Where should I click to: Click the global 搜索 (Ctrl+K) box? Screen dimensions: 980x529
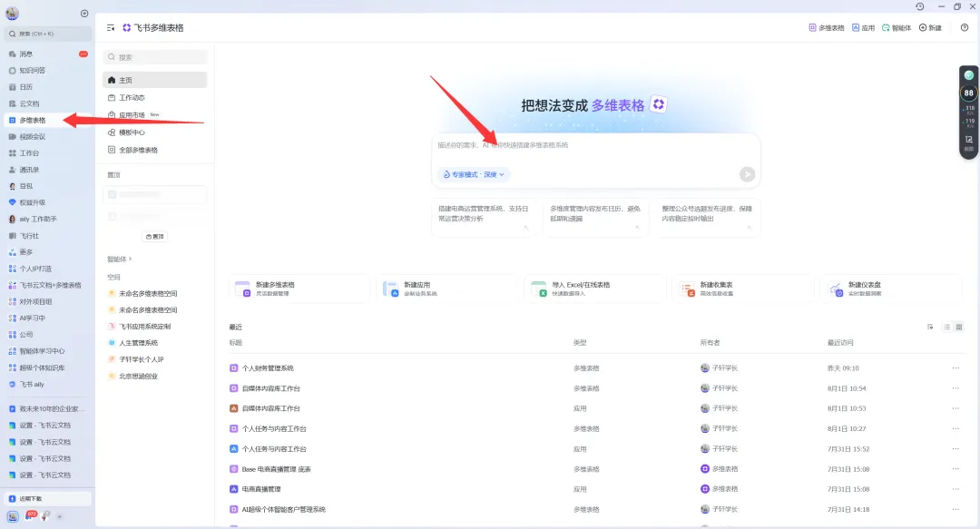pyautogui.click(x=49, y=34)
